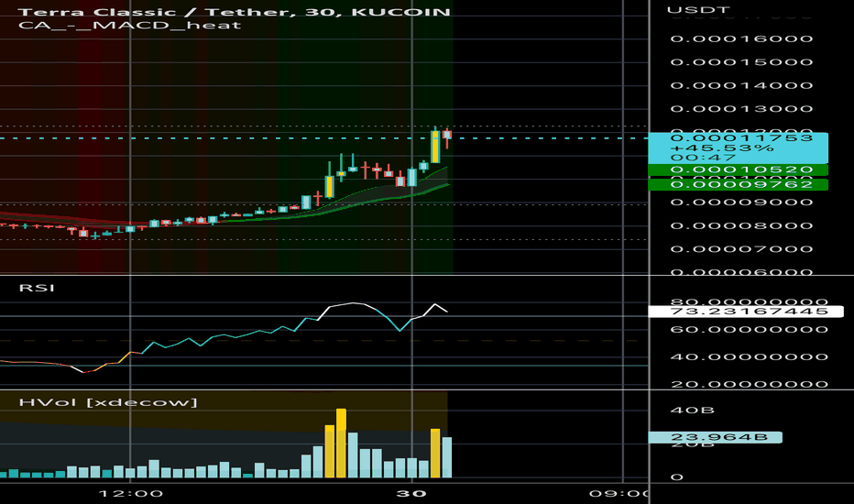Viewport: 854px width, 504px height.
Task: Click the green price label 0.00010520
Action: pos(739,170)
